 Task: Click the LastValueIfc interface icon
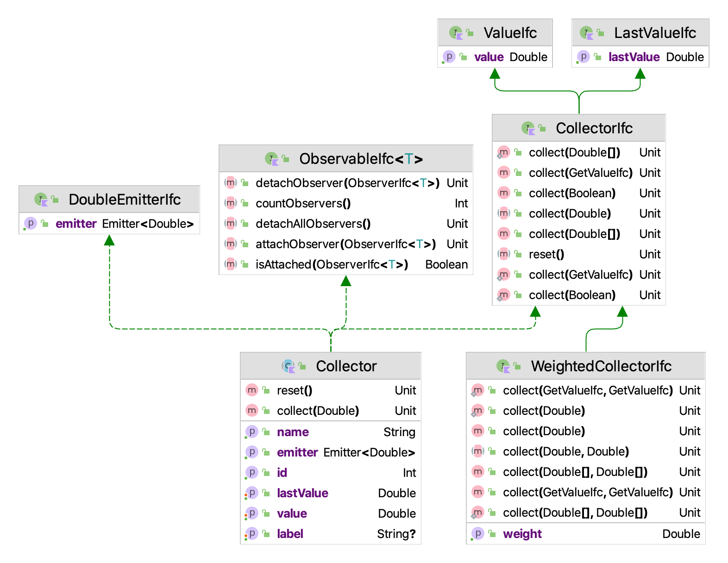pos(587,33)
